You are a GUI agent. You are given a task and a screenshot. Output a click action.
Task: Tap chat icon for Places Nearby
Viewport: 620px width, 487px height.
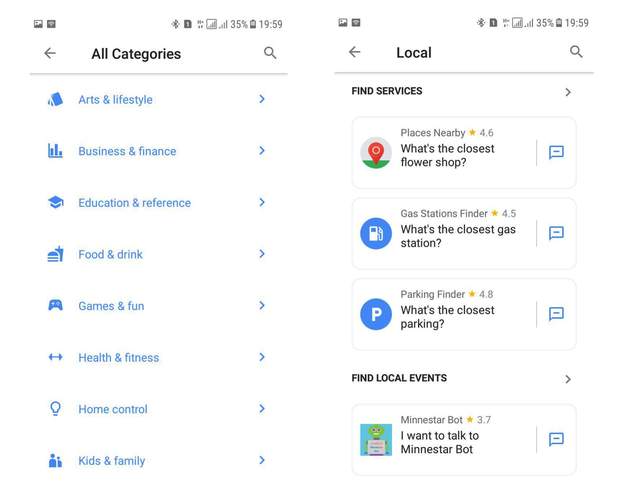pyautogui.click(x=557, y=153)
